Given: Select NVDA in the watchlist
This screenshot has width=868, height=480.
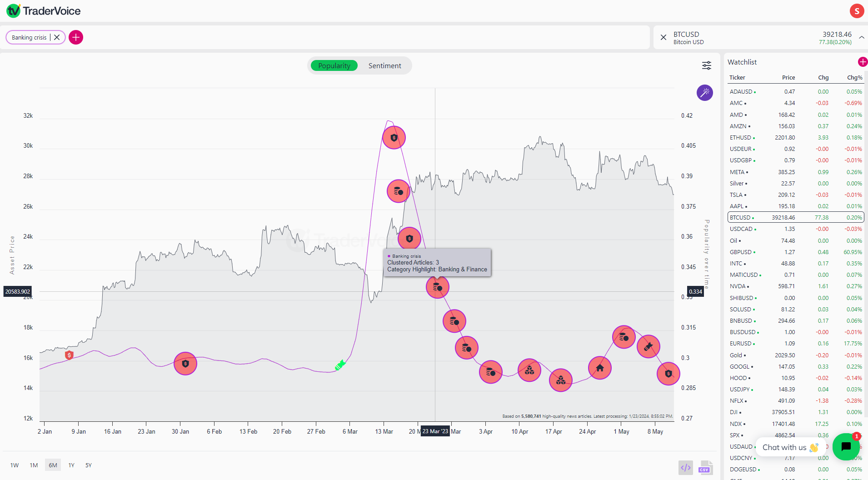Looking at the screenshot, I should pyautogui.click(x=796, y=286).
